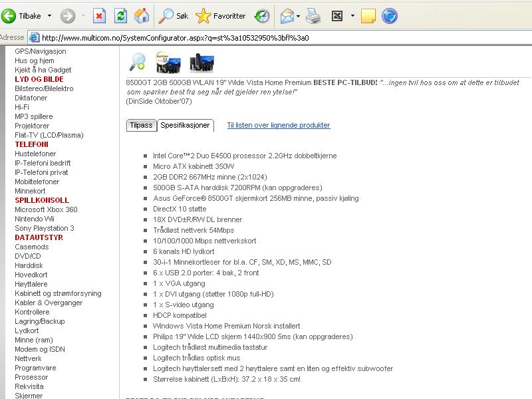The width and height of the screenshot is (532, 399).
Task: Expand the Edit icon dropdown arrow
Action: [x=352, y=16]
